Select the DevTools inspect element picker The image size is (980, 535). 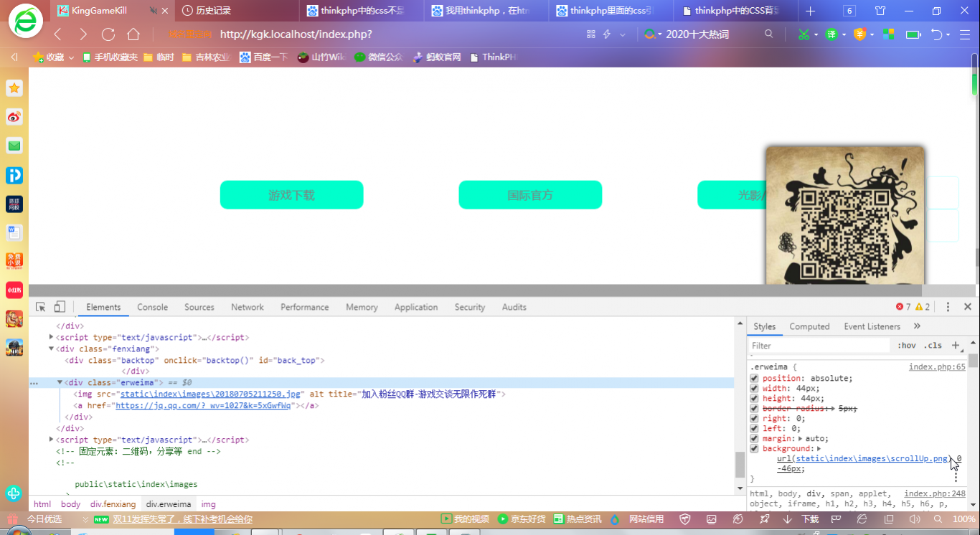(x=41, y=307)
